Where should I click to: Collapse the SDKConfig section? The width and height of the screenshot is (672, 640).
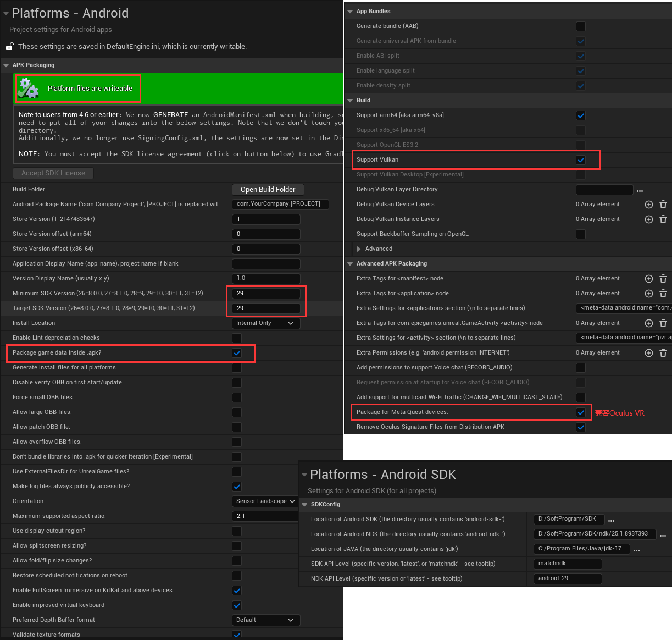(x=304, y=505)
